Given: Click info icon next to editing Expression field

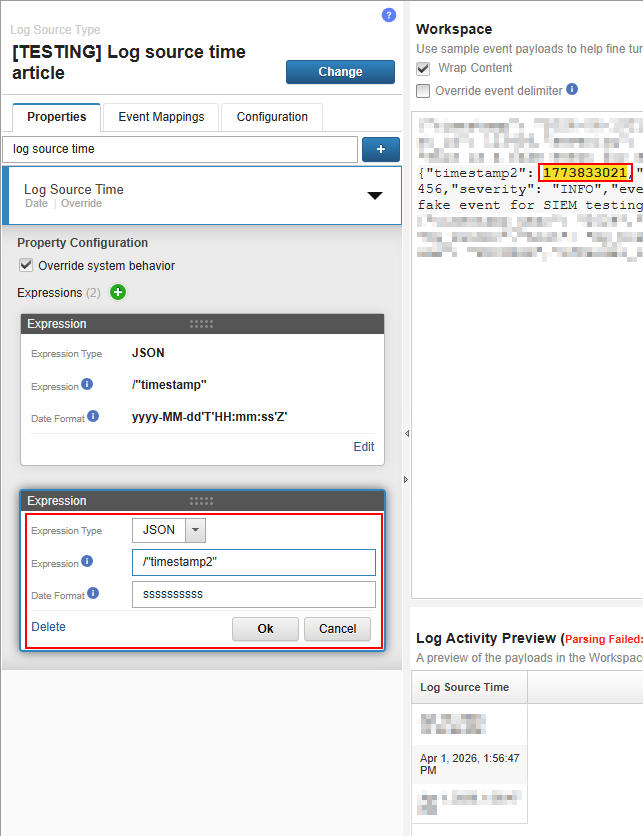Looking at the screenshot, I should coord(87,562).
